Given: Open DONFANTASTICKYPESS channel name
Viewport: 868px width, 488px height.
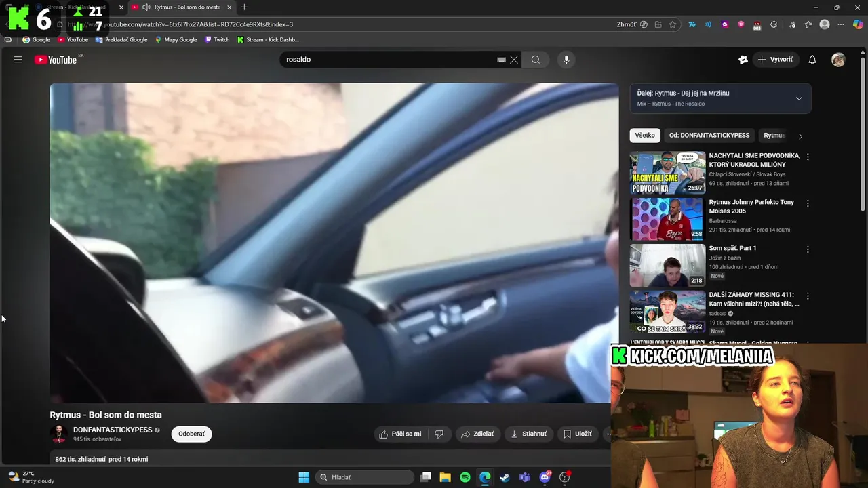Looking at the screenshot, I should pos(113,430).
